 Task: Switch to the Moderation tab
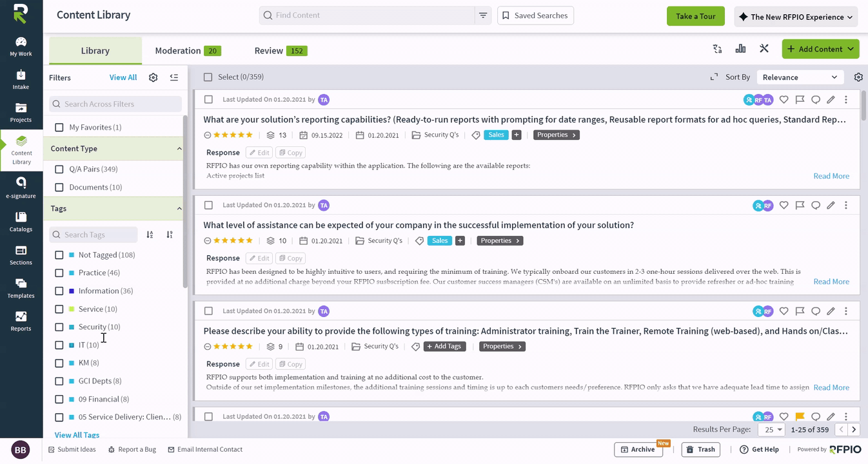(188, 51)
